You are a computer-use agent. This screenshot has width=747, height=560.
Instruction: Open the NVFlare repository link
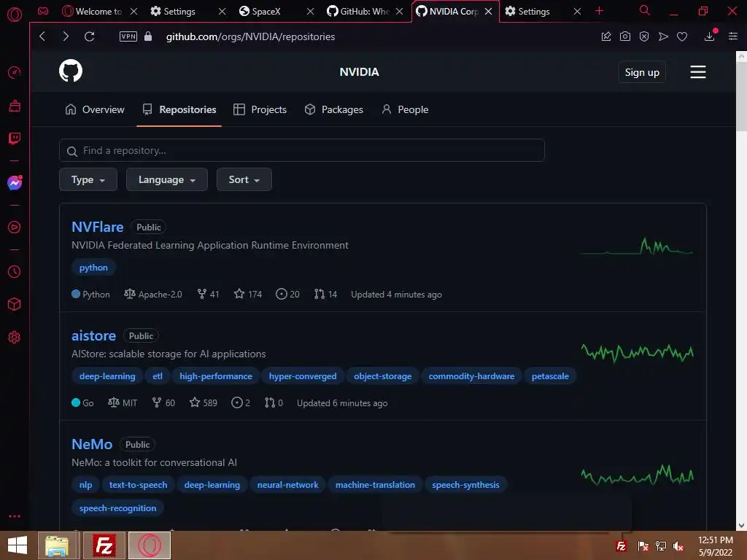(98, 227)
